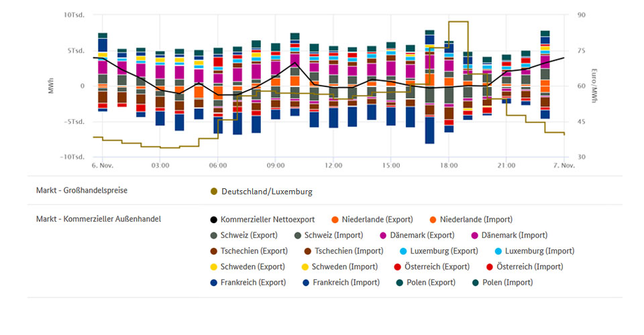
Task: Click the 45 Euro/MWh axis value
Action: pyautogui.click(x=581, y=122)
